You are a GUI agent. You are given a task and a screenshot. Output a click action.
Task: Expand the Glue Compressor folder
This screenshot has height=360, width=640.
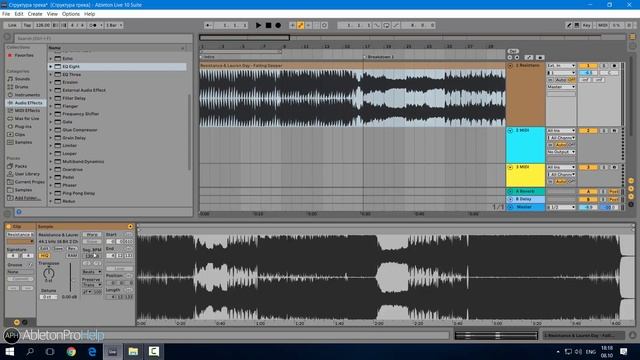(51, 130)
